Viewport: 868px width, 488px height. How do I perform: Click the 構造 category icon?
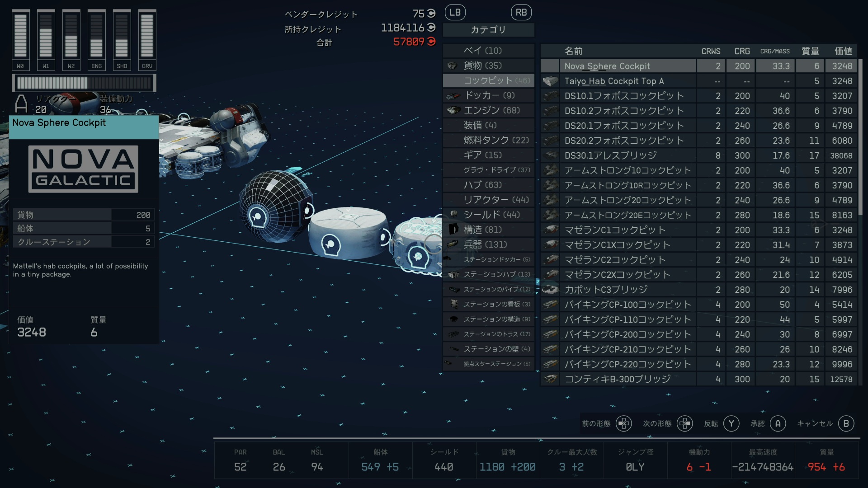[x=453, y=229]
